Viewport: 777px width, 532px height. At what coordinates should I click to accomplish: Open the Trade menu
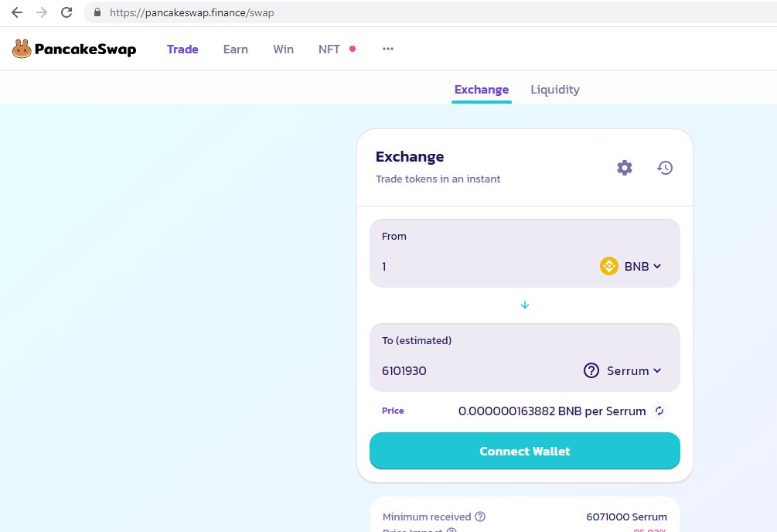[182, 49]
